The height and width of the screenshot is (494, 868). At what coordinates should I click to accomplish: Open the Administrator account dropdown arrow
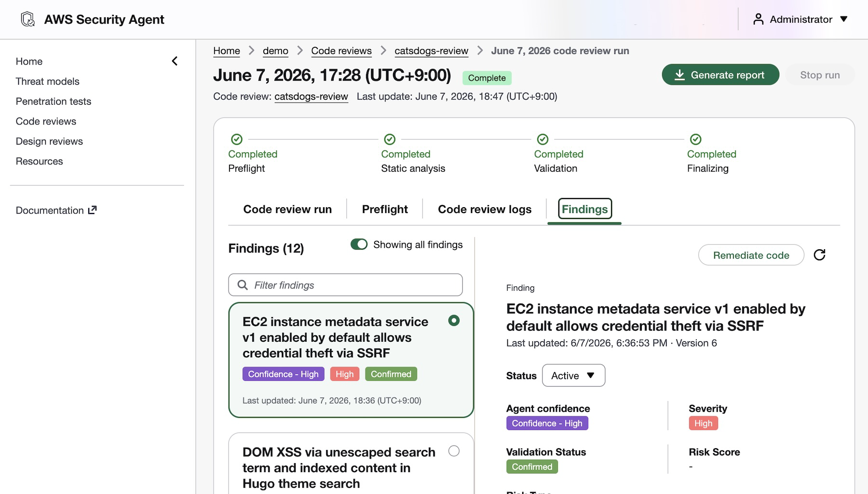coord(843,19)
